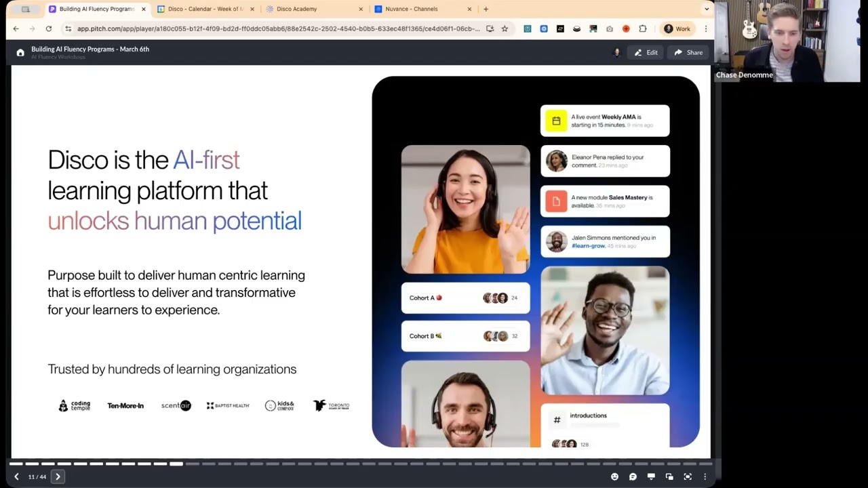Open a new browser tab
Viewport: 868px width, 488px height.
pyautogui.click(x=486, y=9)
